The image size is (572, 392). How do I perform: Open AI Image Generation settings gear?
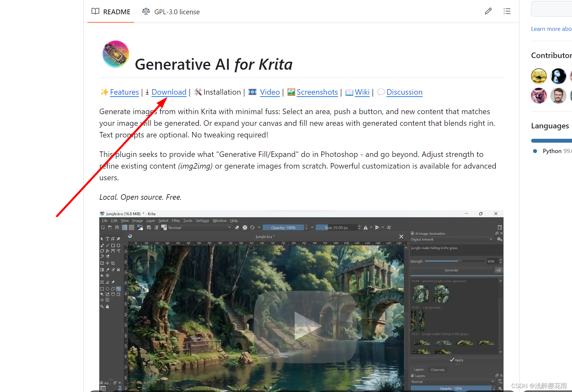pyautogui.click(x=499, y=239)
